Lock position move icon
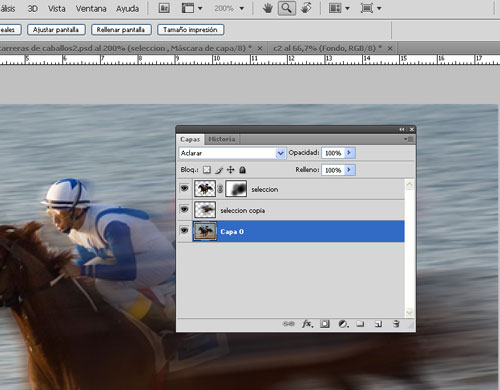The width and height of the screenshot is (500, 390). click(x=231, y=170)
